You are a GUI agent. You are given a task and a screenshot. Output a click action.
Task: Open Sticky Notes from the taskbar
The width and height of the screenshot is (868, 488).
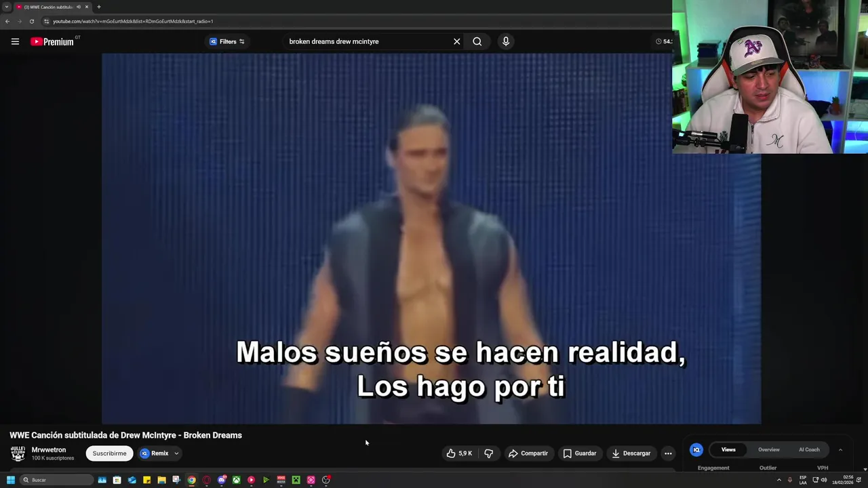pos(146,480)
